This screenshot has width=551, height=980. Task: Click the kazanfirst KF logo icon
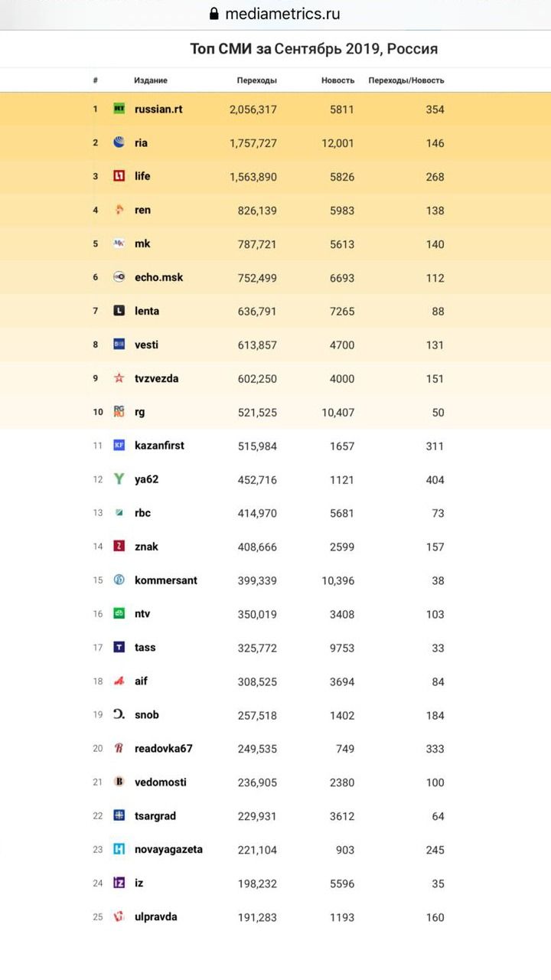pos(119,446)
